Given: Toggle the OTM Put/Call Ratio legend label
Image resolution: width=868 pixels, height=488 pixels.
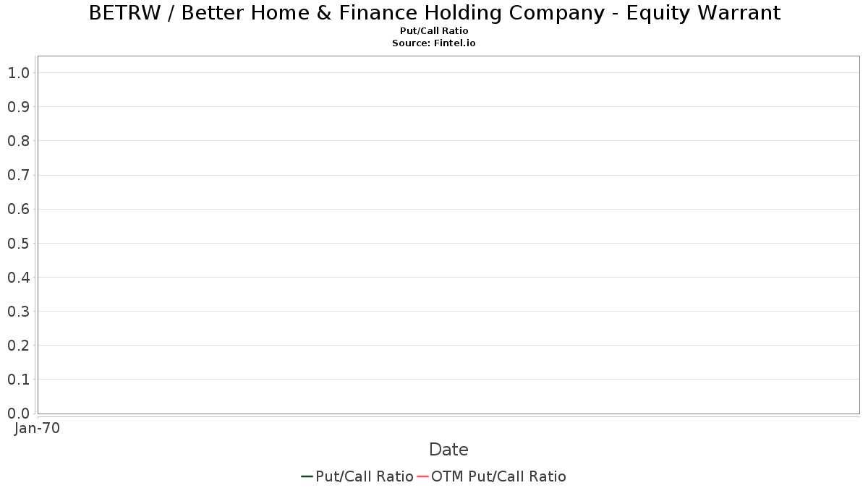Looking at the screenshot, I should pos(498,476).
